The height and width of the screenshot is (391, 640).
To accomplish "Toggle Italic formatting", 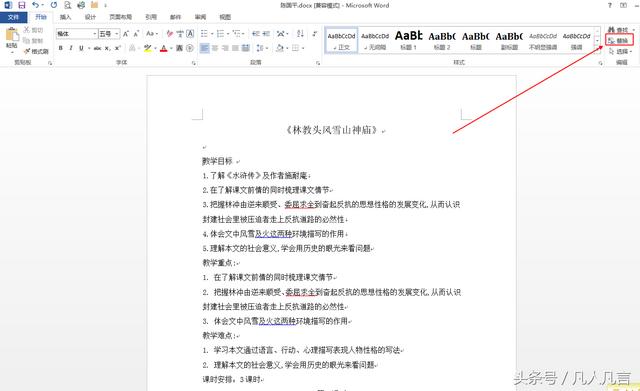I will pos(71,48).
